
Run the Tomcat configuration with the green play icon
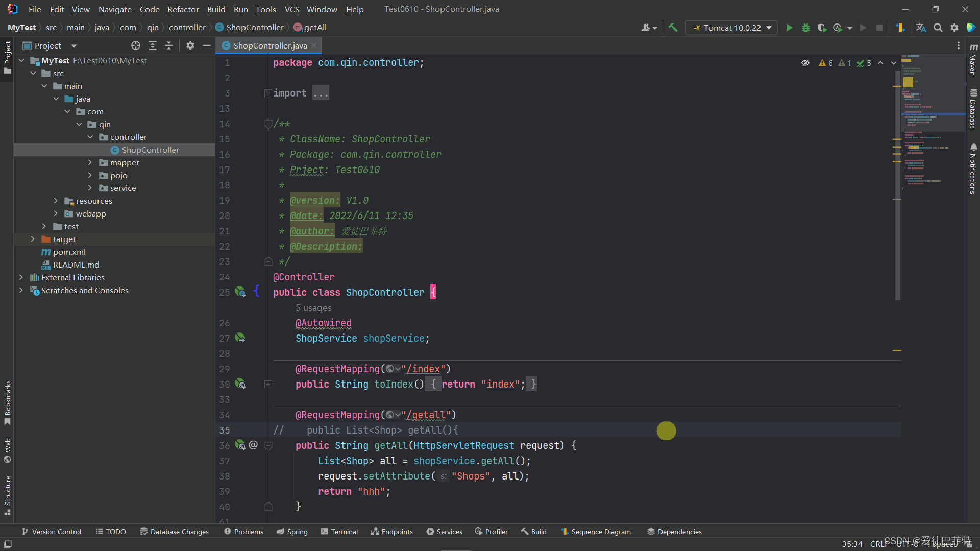click(x=789, y=28)
